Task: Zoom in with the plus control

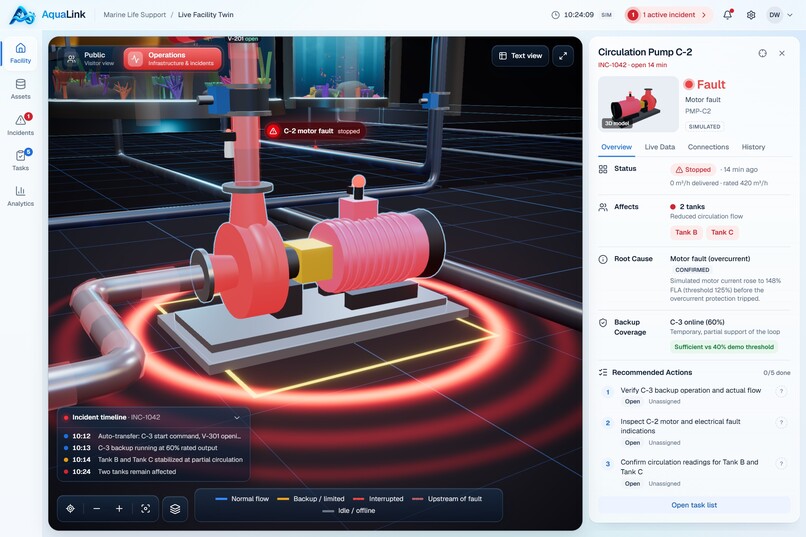Action: coord(119,508)
